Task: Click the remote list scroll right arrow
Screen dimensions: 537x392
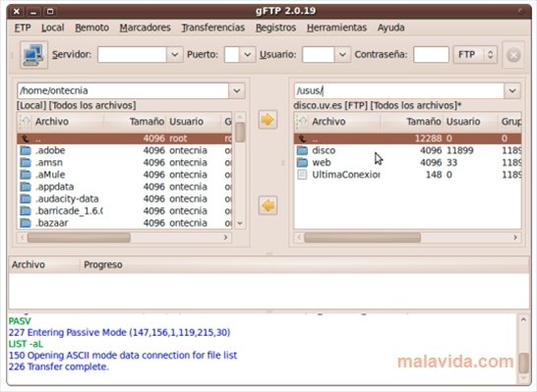Action: pos(515,238)
